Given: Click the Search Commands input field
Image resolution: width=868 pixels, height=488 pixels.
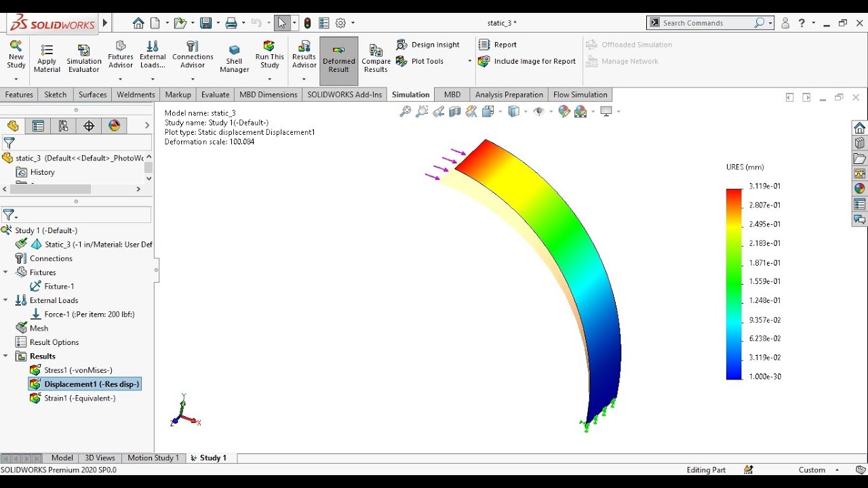Looking at the screenshot, I should [707, 23].
